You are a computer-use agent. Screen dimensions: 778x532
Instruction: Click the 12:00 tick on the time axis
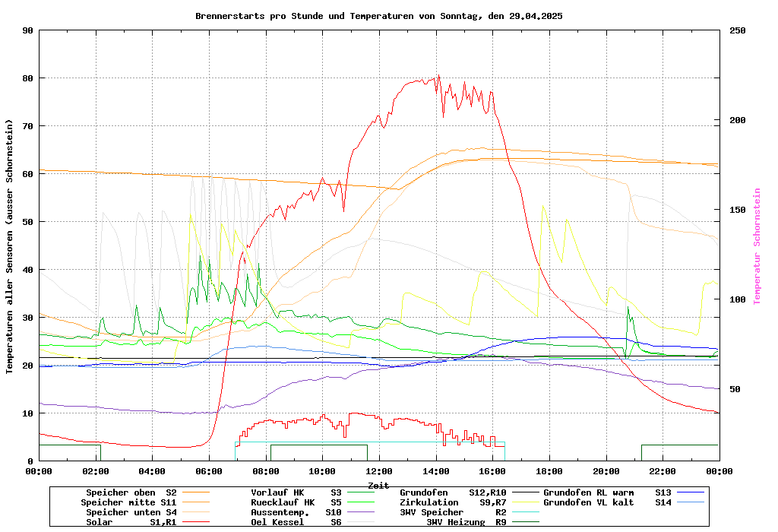[x=379, y=470]
